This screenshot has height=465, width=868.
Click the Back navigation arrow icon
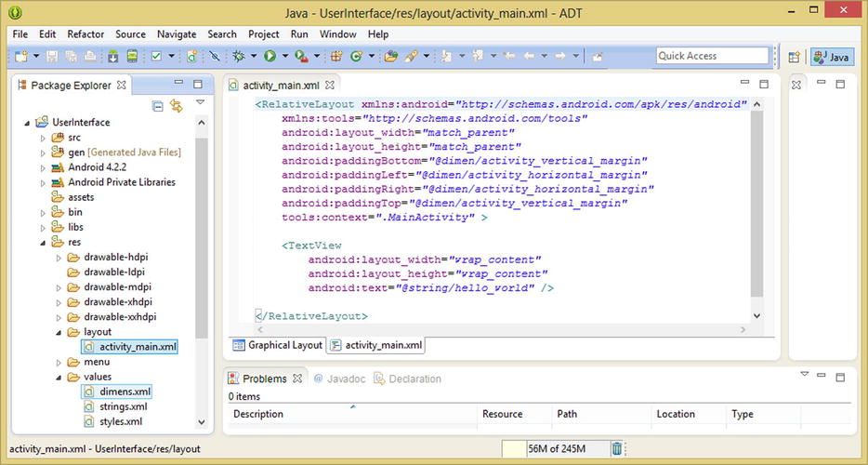(x=529, y=56)
